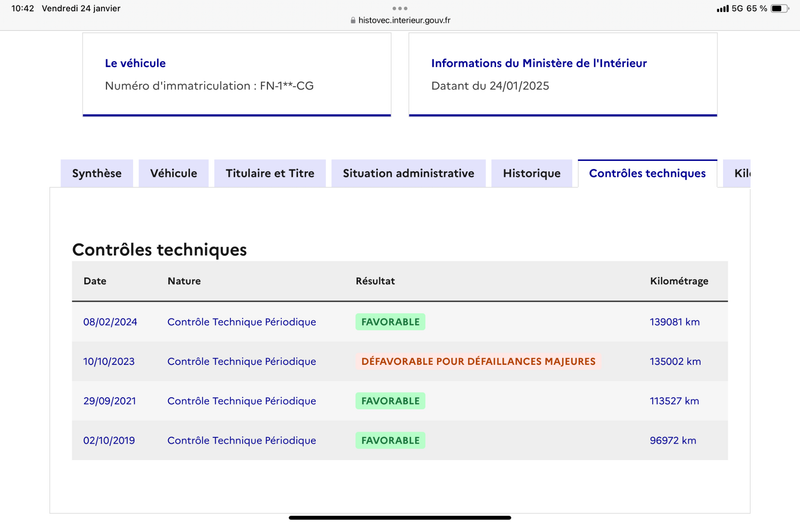Click the 96972 km mileage entry

tap(673, 440)
